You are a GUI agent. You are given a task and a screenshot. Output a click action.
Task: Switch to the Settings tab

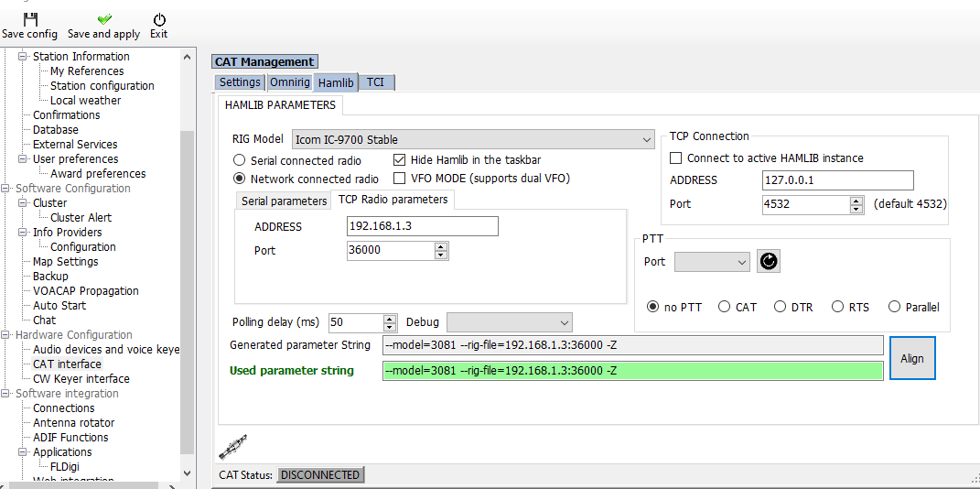coord(240,82)
